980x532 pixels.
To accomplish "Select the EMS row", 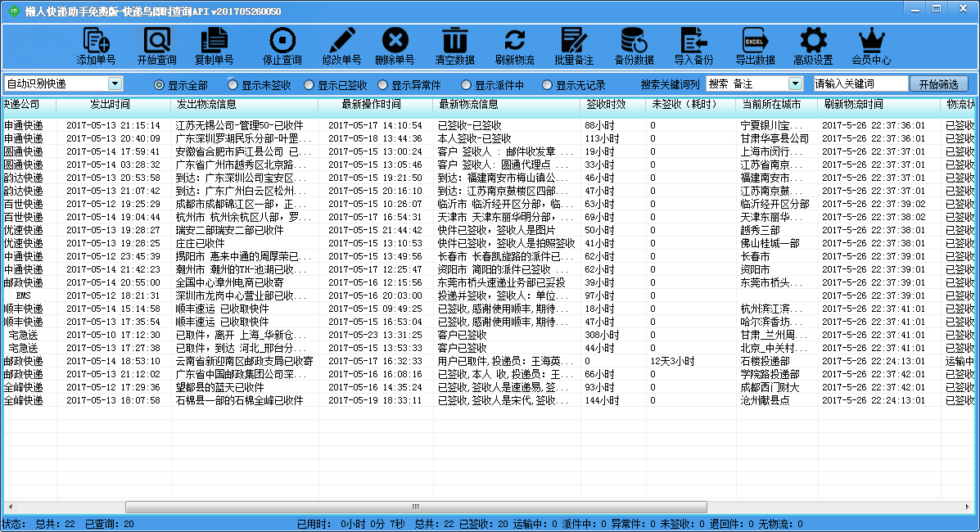I will tap(490, 295).
